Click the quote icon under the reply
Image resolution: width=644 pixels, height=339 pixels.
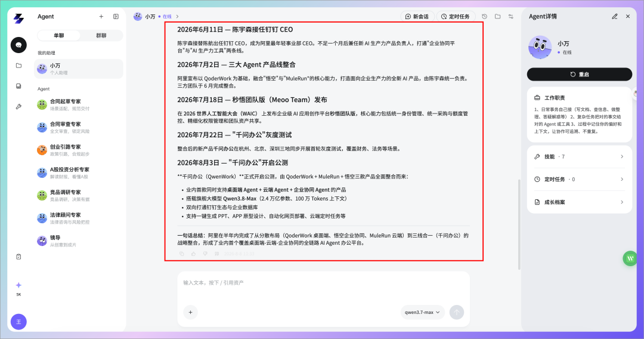pos(217,254)
